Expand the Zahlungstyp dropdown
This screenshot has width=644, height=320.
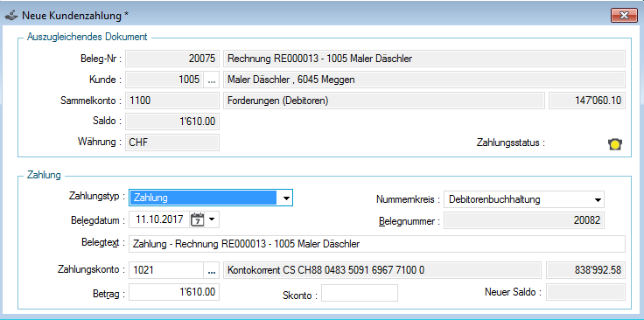coord(287,198)
